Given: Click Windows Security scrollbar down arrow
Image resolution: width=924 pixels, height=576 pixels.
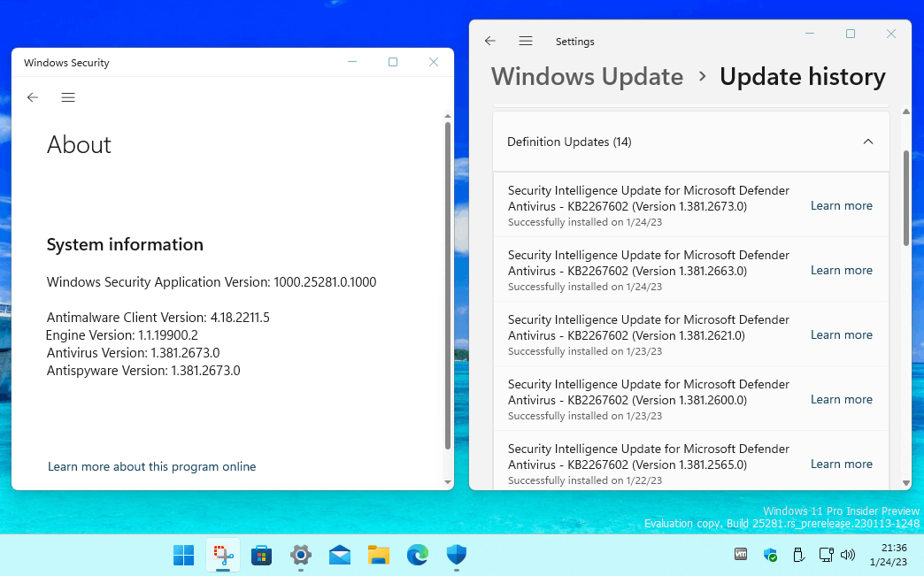Looking at the screenshot, I should click(x=447, y=481).
